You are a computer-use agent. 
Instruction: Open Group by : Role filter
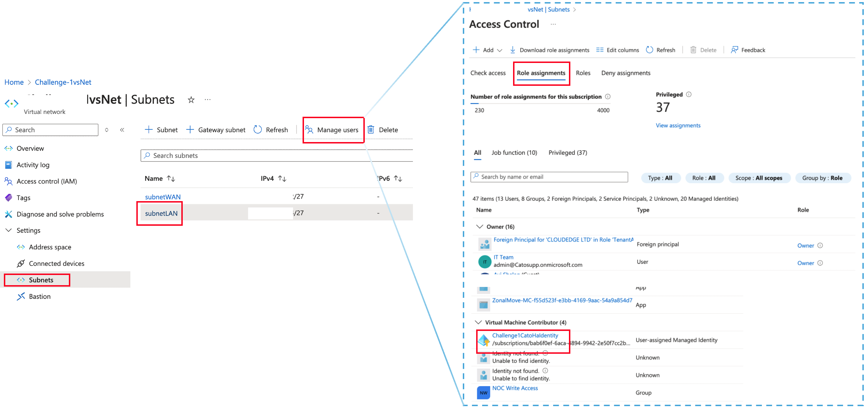[x=823, y=178]
